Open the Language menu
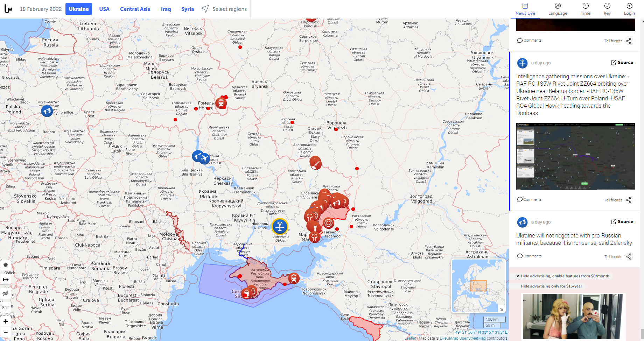The height and width of the screenshot is (341, 644). tap(558, 9)
